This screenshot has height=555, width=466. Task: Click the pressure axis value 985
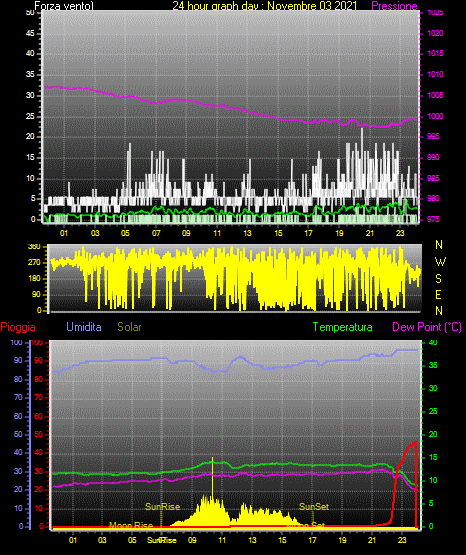pos(433,178)
